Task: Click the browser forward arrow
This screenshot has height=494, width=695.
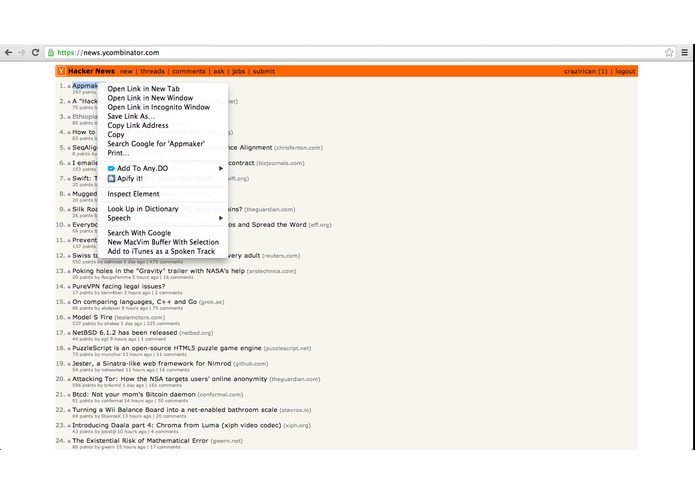Action: [22, 52]
